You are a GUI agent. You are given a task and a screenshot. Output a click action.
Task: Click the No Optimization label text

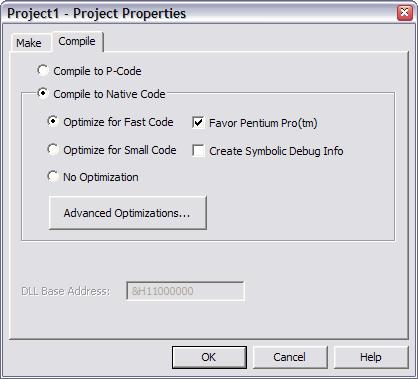point(101,177)
